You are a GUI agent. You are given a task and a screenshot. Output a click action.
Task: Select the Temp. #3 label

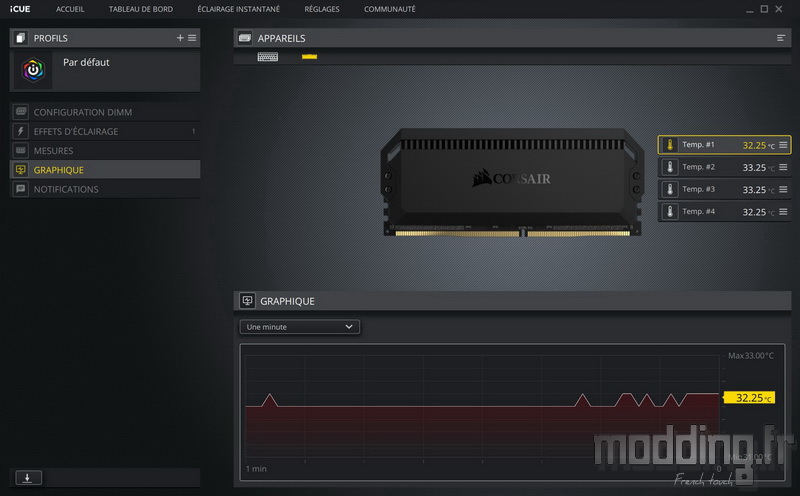[x=698, y=189]
